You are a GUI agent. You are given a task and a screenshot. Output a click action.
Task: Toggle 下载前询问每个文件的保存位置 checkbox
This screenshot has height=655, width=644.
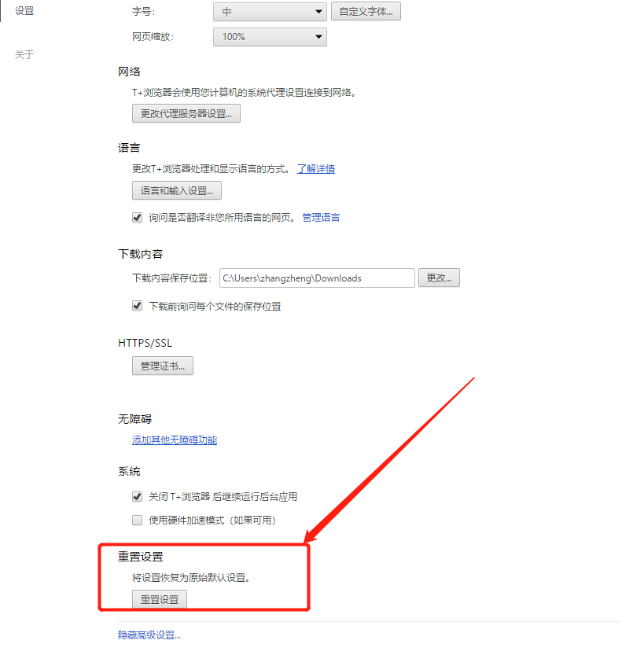[137, 306]
